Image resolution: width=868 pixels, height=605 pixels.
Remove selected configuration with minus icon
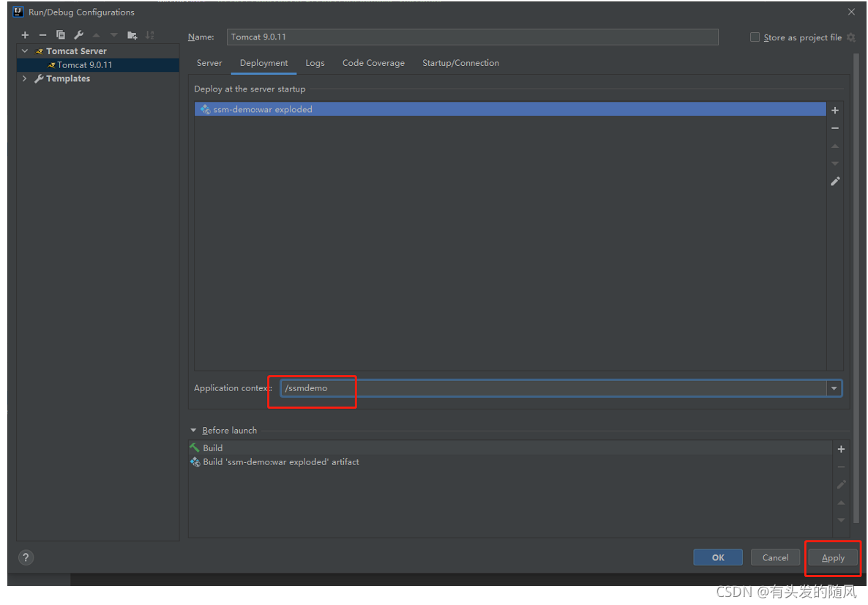pyautogui.click(x=42, y=35)
